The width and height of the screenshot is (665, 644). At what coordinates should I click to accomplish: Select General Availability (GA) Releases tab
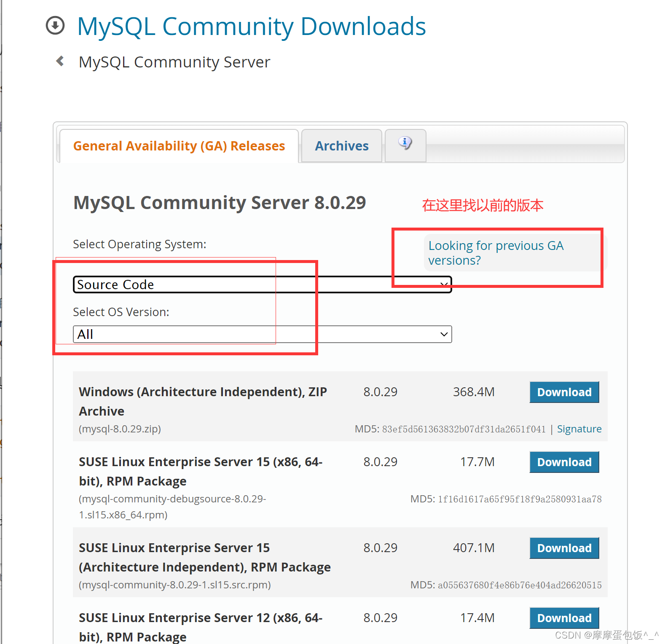point(179,146)
